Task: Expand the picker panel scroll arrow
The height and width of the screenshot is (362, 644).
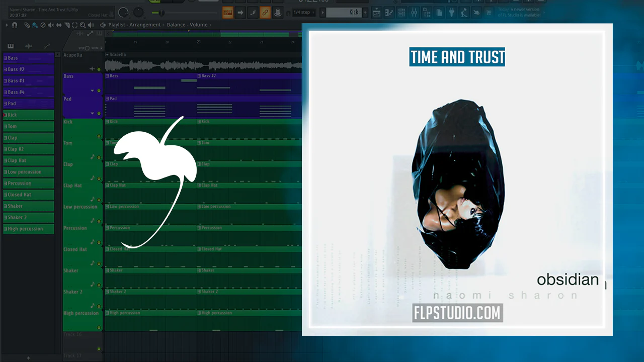Action: pyautogui.click(x=57, y=54)
